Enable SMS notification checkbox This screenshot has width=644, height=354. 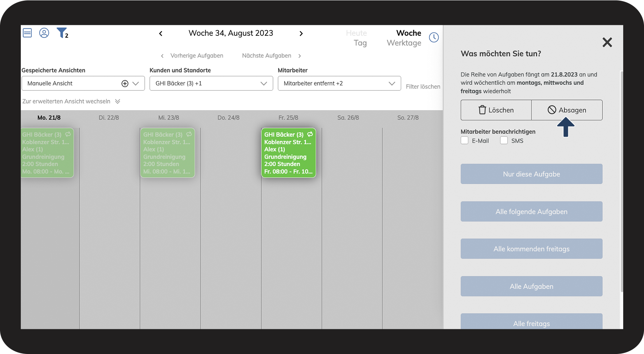coord(504,141)
